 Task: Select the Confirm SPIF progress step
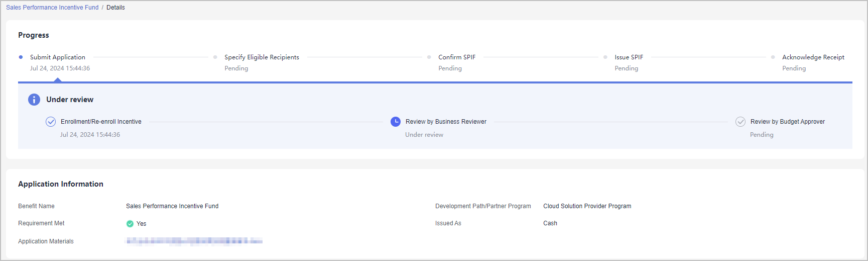click(457, 57)
